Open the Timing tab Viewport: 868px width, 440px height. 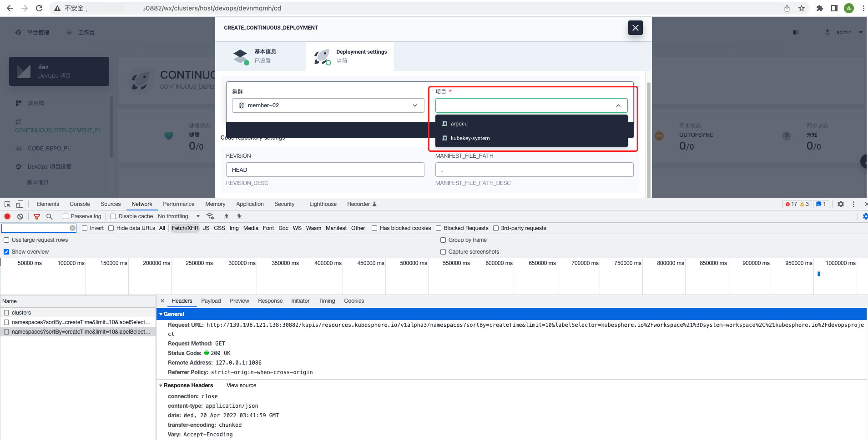pos(327,301)
